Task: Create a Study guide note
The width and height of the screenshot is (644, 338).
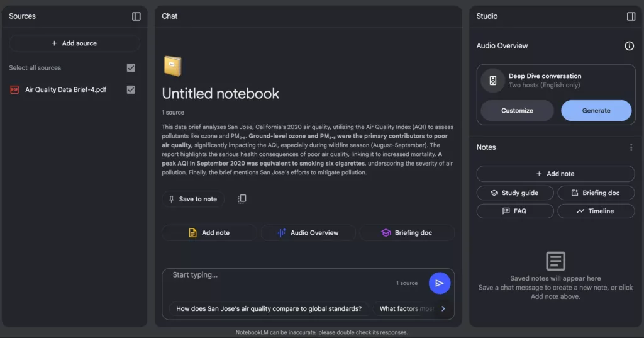Action: [x=515, y=193]
